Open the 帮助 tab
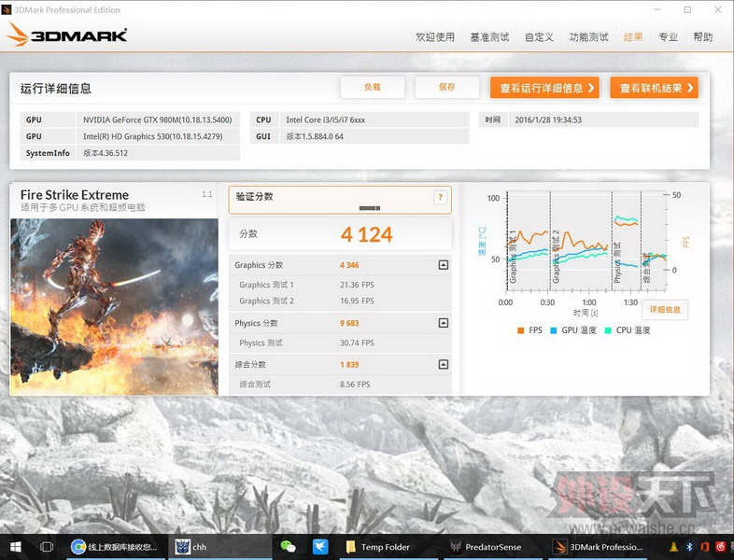The height and width of the screenshot is (560, 734). 703,37
